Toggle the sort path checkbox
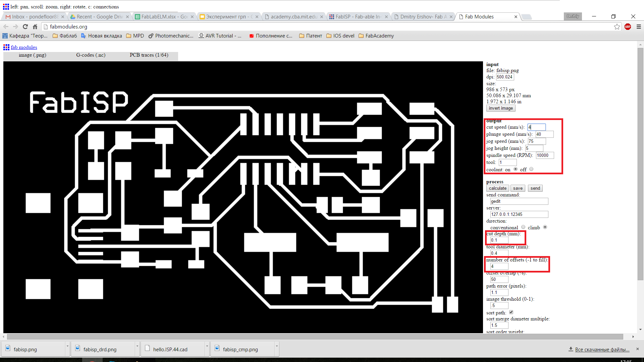The image size is (644, 362). coord(511,312)
